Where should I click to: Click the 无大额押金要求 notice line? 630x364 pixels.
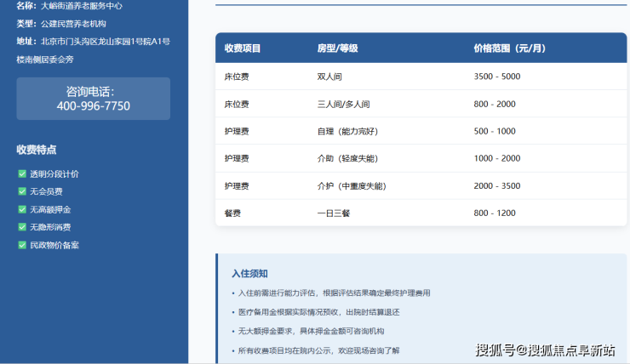click(x=312, y=331)
